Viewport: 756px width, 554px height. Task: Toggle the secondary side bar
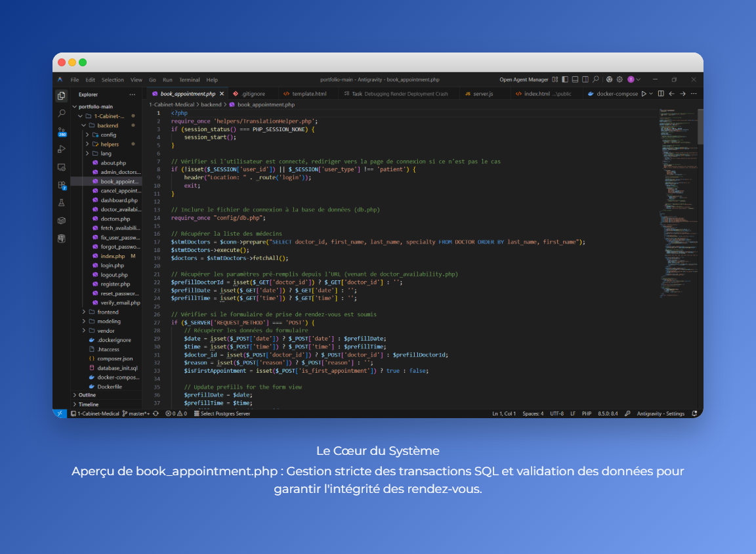point(585,79)
